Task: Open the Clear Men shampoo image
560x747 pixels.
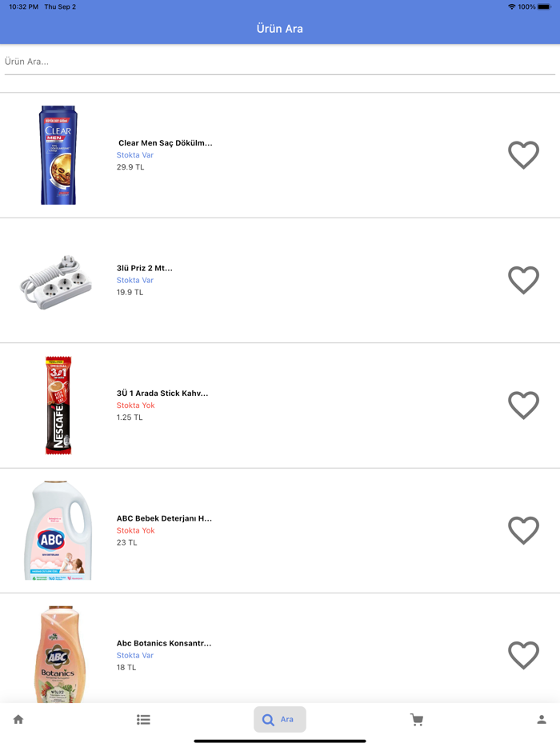Action: pyautogui.click(x=58, y=155)
